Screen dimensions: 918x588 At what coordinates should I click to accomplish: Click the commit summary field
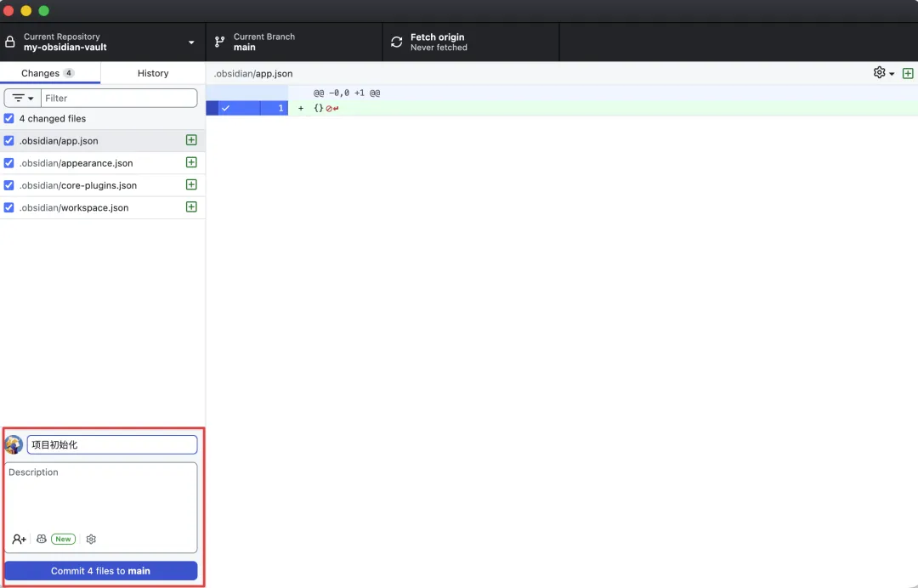(x=112, y=444)
